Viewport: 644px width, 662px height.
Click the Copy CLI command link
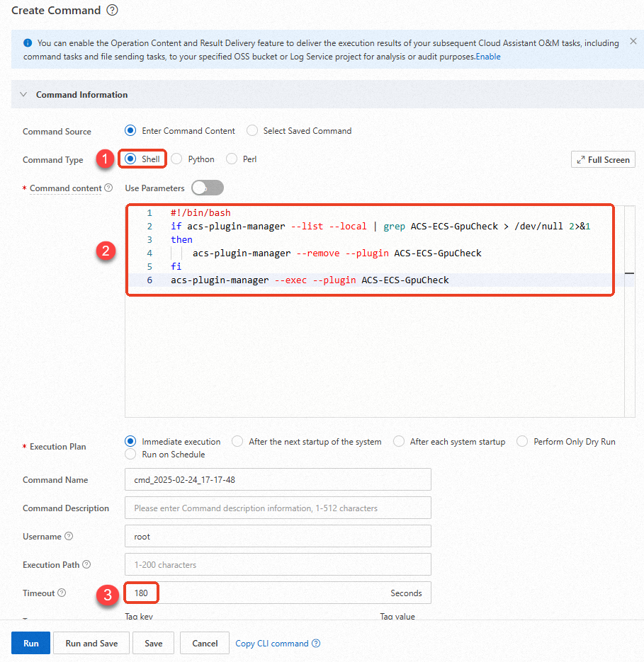pyautogui.click(x=272, y=644)
